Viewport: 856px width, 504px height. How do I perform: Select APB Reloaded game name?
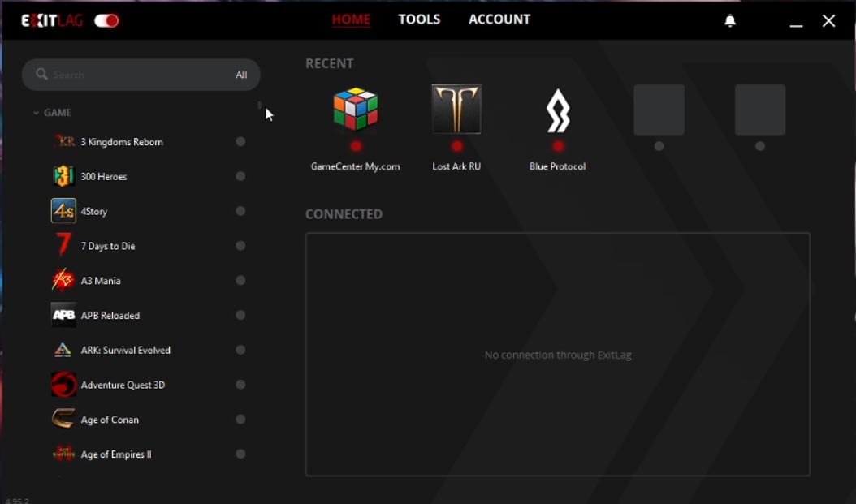pyautogui.click(x=110, y=315)
